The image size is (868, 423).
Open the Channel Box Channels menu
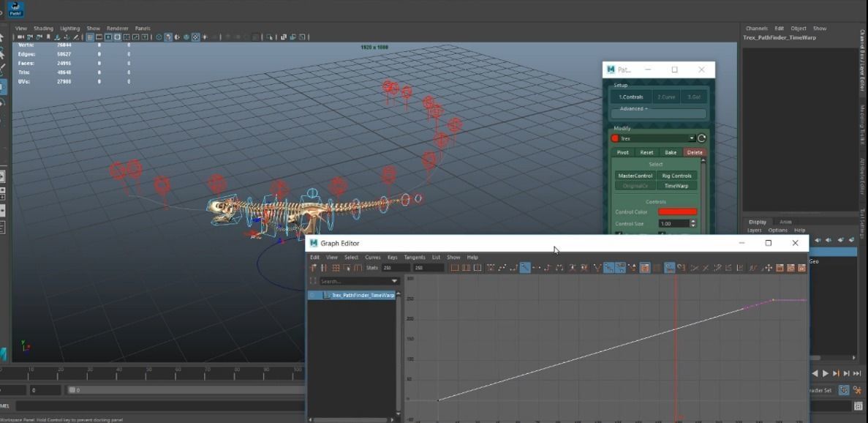tap(757, 29)
